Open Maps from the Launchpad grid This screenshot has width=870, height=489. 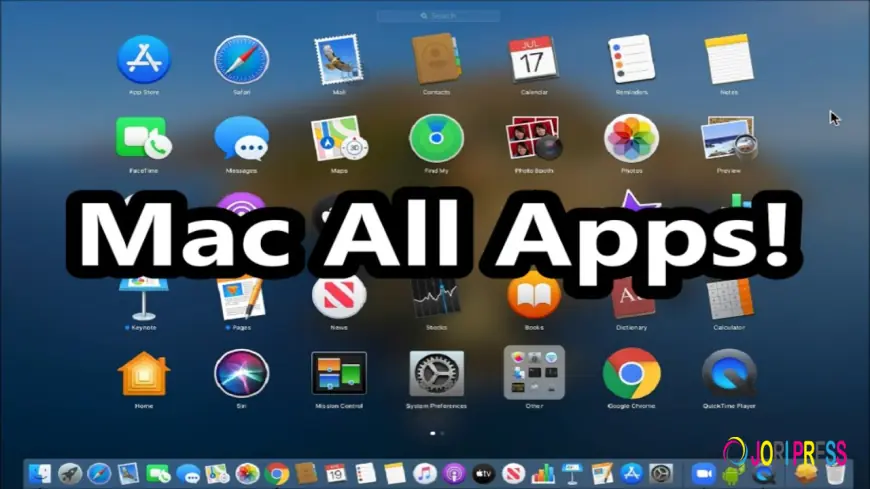pyautogui.click(x=339, y=138)
